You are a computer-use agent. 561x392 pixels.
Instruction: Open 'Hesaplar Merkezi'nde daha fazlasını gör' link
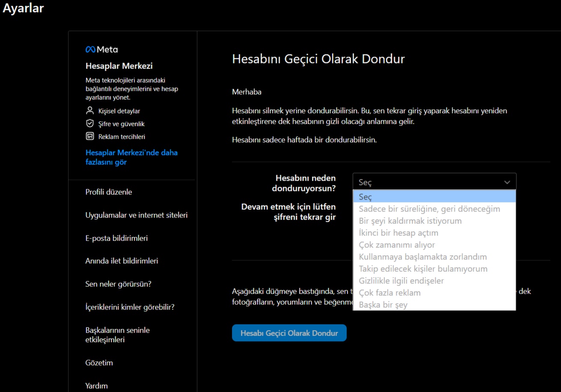pos(131,157)
